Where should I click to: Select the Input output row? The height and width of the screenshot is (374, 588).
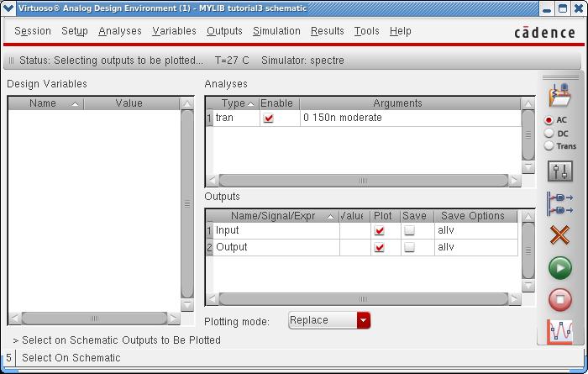[362, 230]
